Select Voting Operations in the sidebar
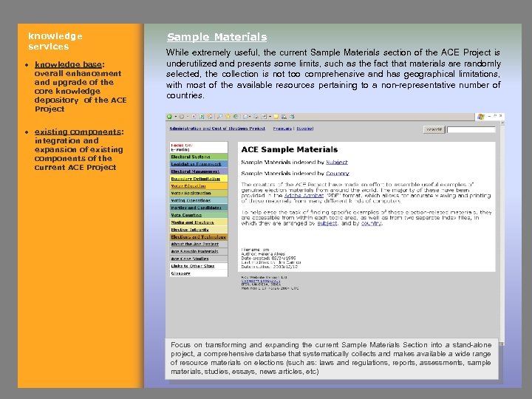532x399 pixels. coord(199,200)
